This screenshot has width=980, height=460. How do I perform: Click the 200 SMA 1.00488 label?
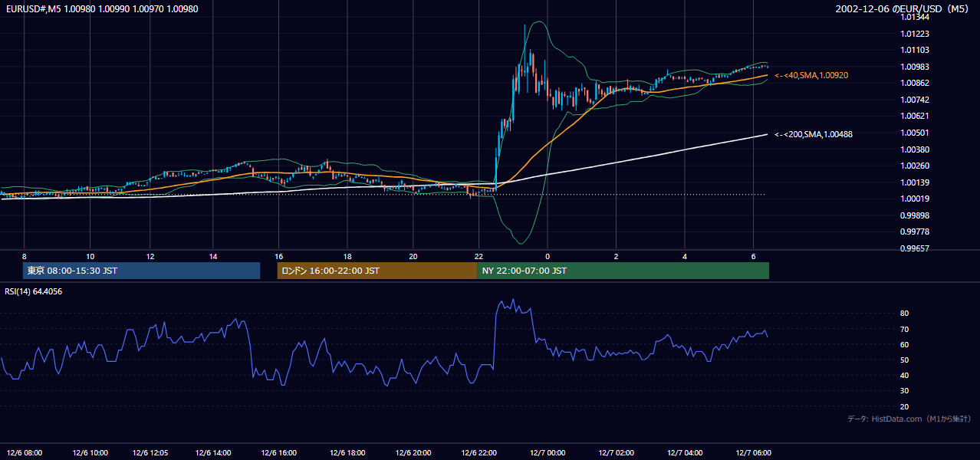tap(814, 134)
